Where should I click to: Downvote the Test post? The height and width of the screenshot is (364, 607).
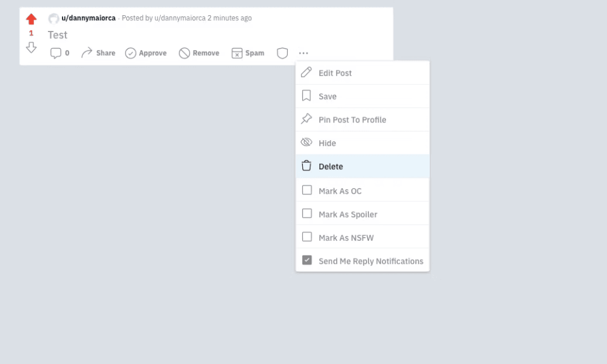pyautogui.click(x=32, y=47)
